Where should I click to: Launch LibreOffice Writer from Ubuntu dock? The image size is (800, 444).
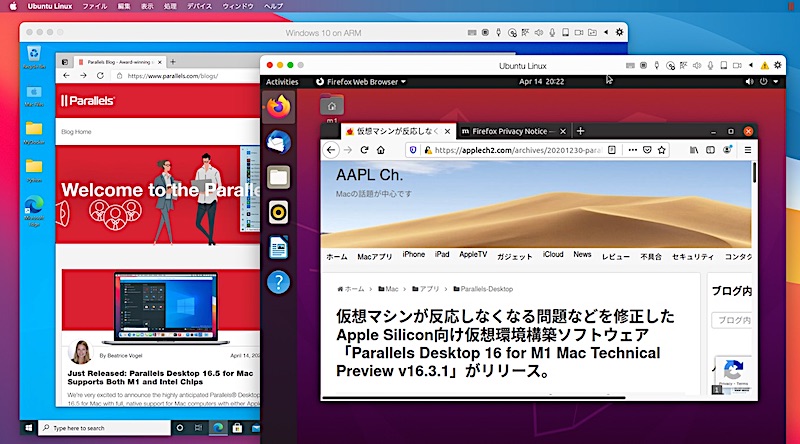coord(279,248)
